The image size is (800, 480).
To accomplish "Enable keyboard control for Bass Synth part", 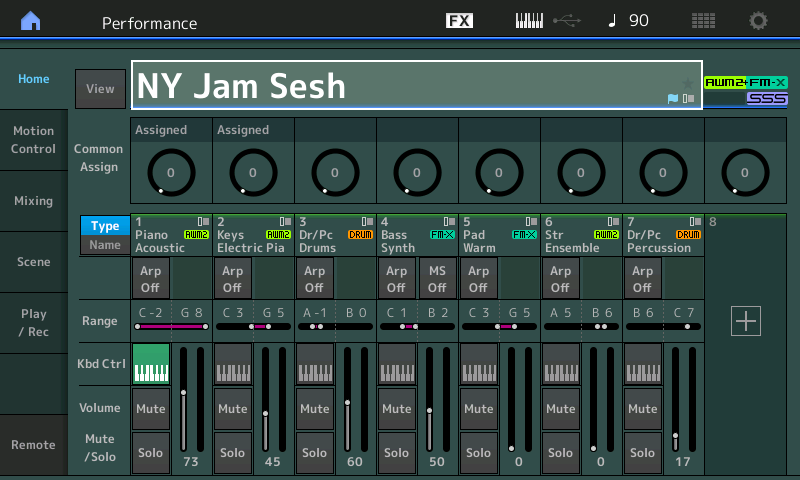I will [397, 364].
